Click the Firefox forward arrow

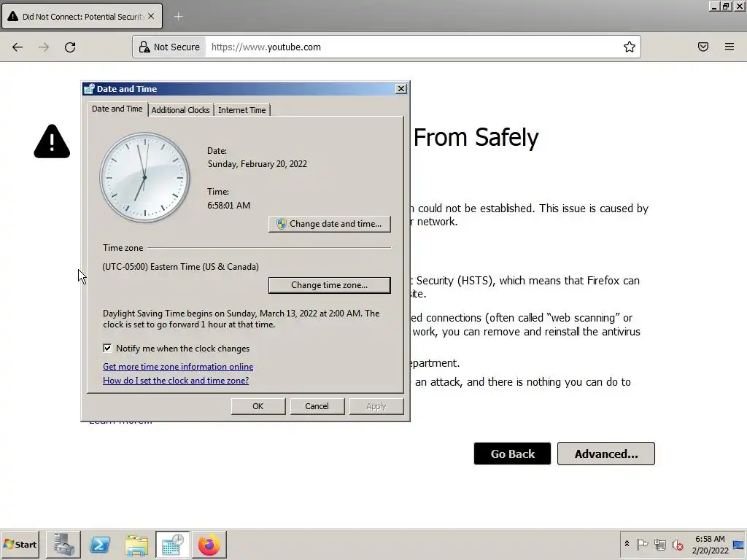(x=44, y=47)
